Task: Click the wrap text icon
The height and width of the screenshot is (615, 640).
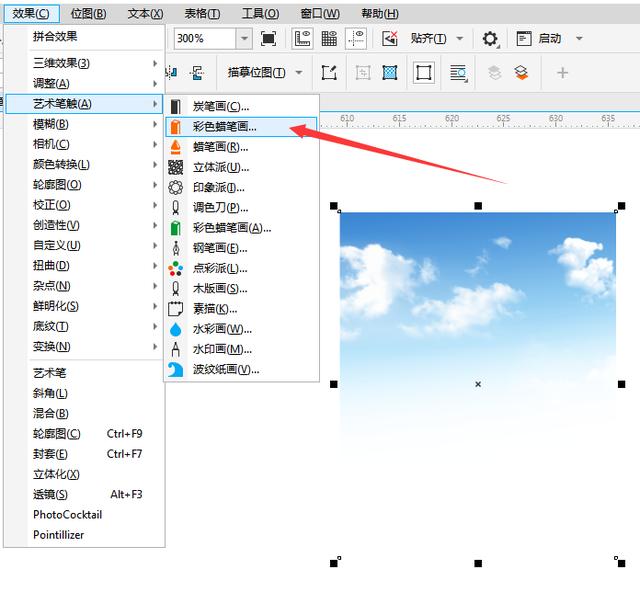Action: click(459, 73)
